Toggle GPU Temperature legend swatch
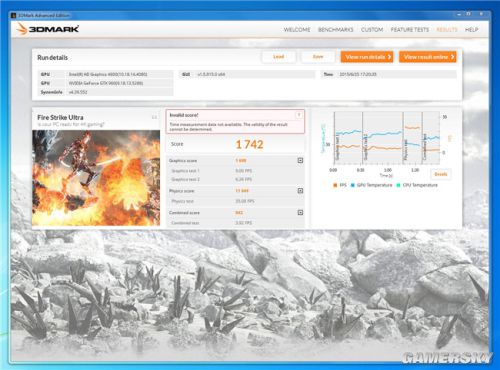The width and height of the screenshot is (500, 370). point(352,185)
